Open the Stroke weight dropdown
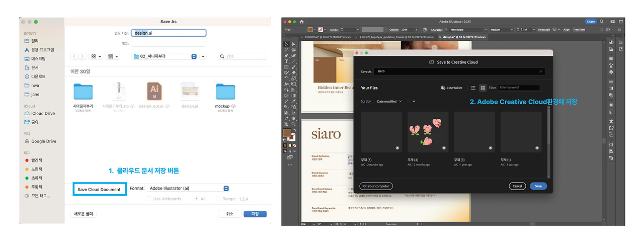This screenshot has width=644, height=246. pyautogui.click(x=358, y=30)
